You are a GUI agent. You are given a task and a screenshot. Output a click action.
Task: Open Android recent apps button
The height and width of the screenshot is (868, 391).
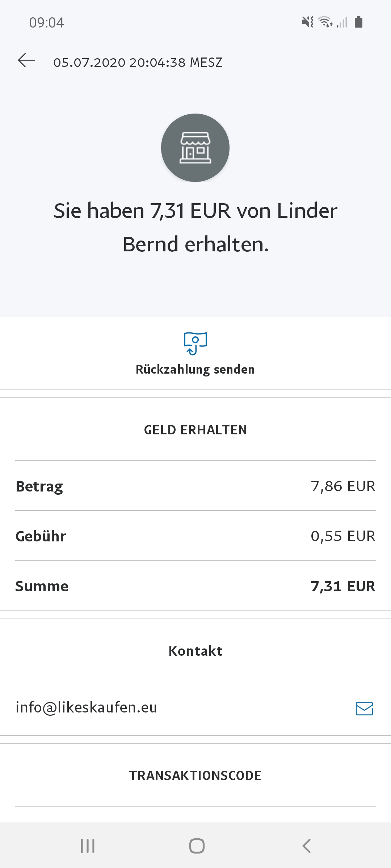(x=88, y=846)
